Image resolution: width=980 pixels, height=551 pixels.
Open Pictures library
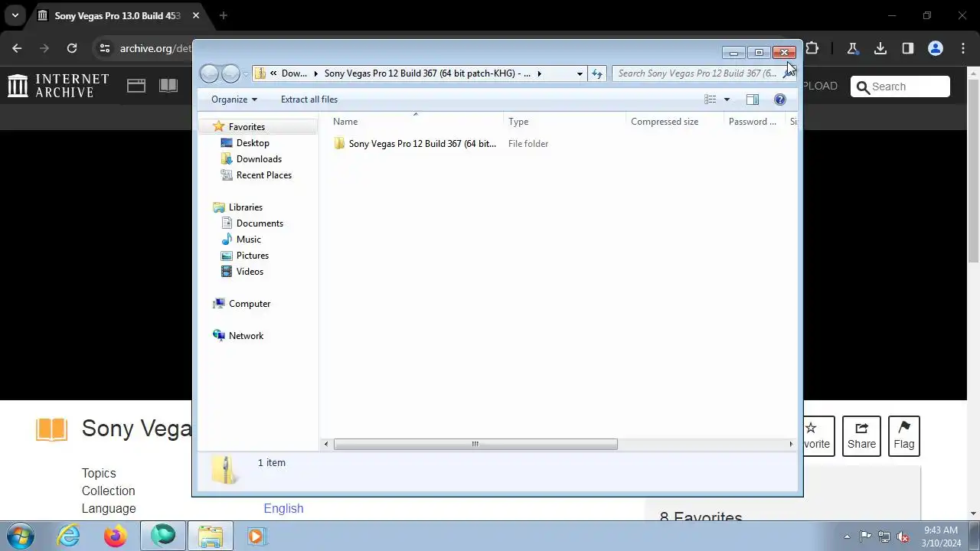(x=253, y=256)
